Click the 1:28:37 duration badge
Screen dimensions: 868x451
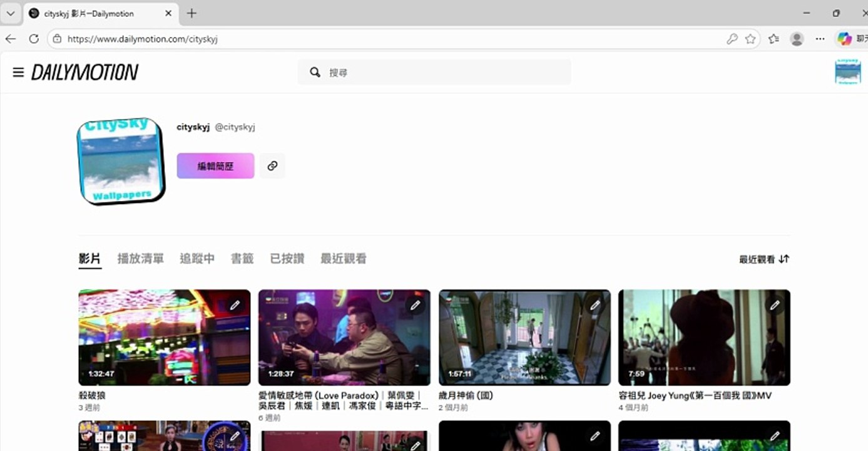click(x=281, y=374)
